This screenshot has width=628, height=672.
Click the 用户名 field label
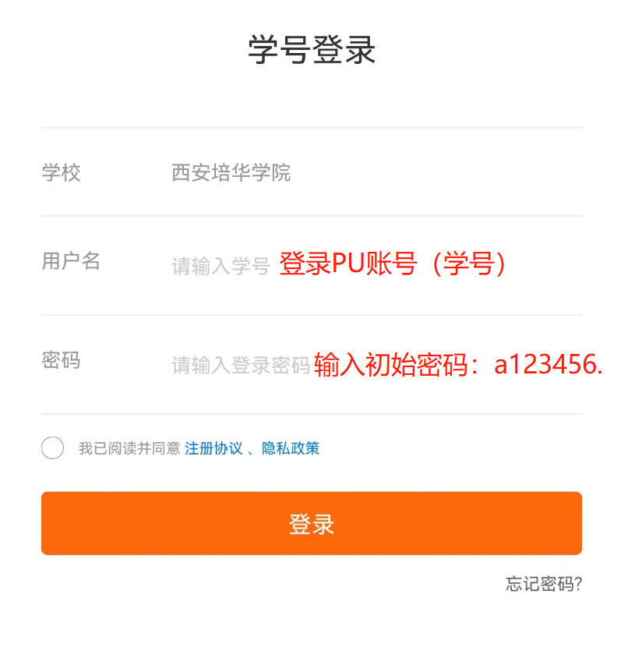(x=71, y=261)
